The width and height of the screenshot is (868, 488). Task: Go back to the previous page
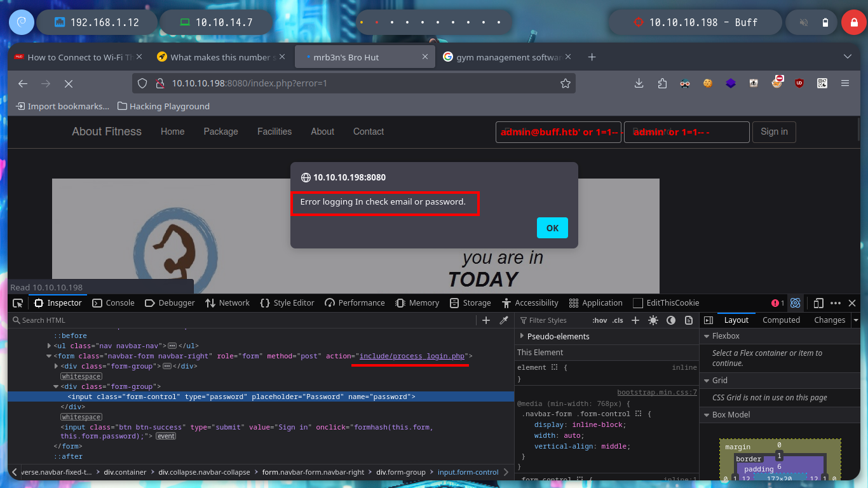coord(23,83)
